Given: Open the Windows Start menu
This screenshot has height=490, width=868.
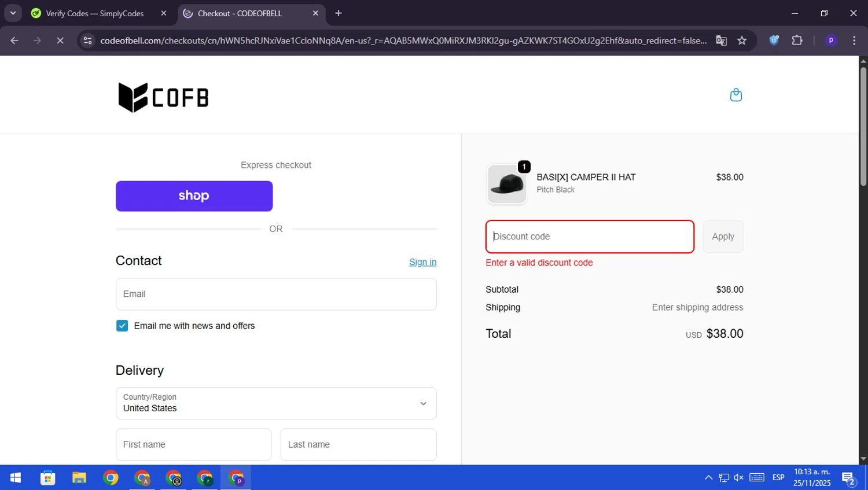Looking at the screenshot, I should [16, 478].
